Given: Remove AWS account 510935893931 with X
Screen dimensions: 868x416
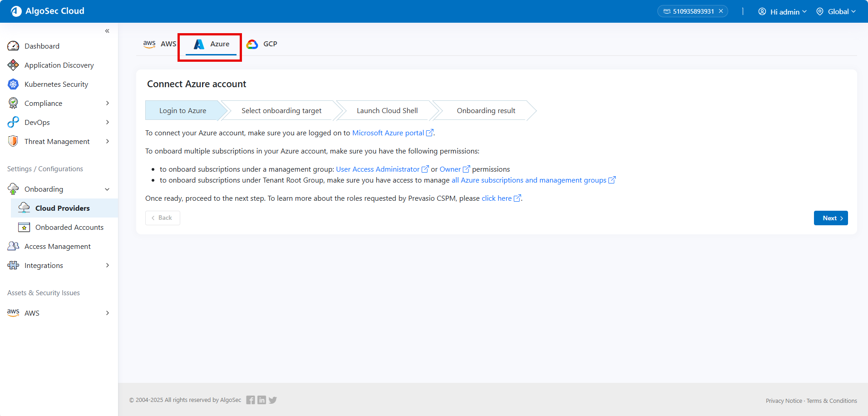Looking at the screenshot, I should 721,11.
